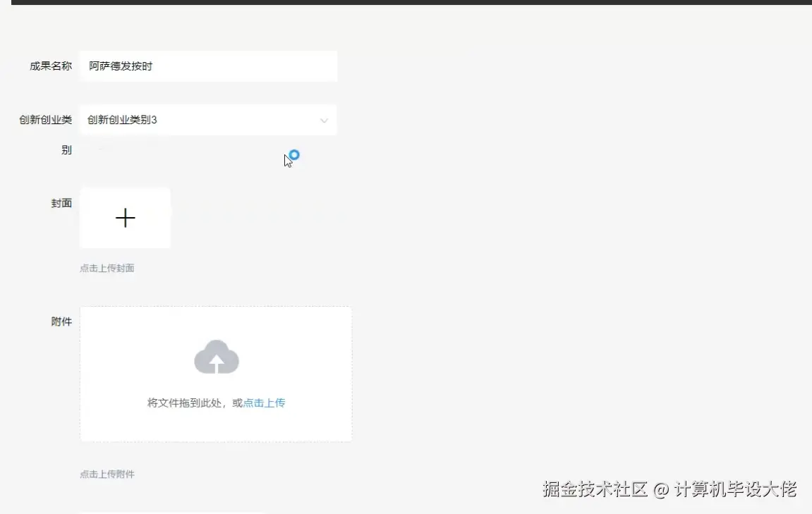Expand the dropdown showing 创新创业类别3
The height and width of the screenshot is (514, 812).
pyautogui.click(x=208, y=120)
